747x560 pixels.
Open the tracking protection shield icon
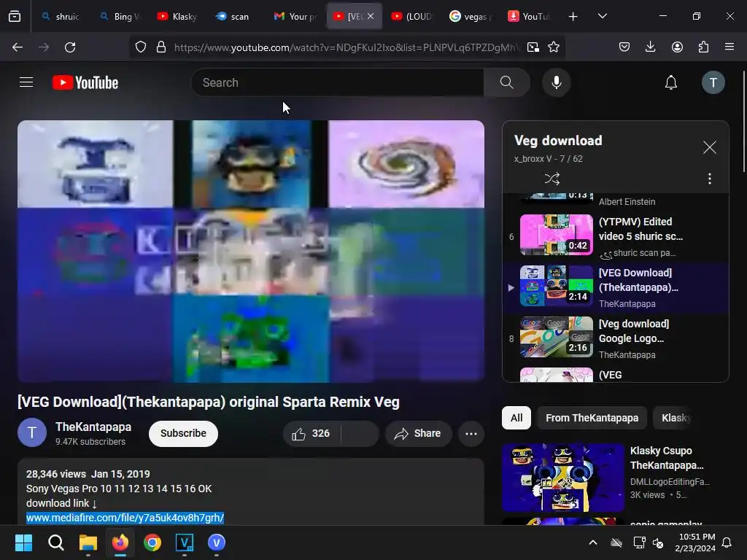click(141, 47)
